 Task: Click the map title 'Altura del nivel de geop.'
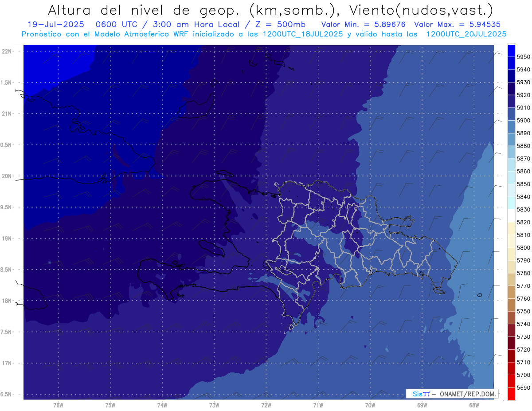tap(144, 10)
